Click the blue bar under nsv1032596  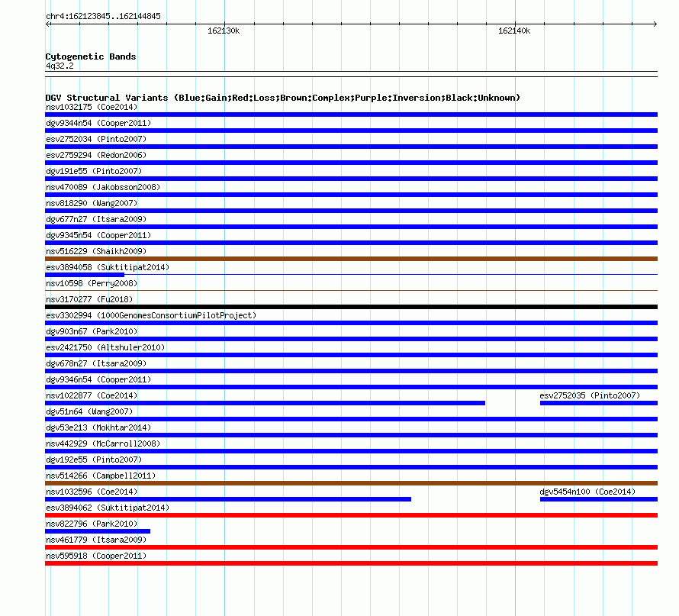coord(228,499)
